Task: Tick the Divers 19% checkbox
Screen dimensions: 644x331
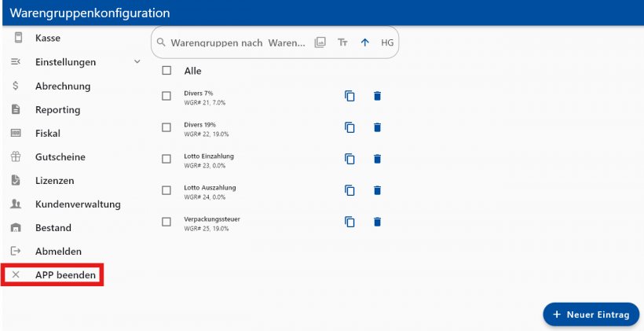Action: [x=166, y=127]
